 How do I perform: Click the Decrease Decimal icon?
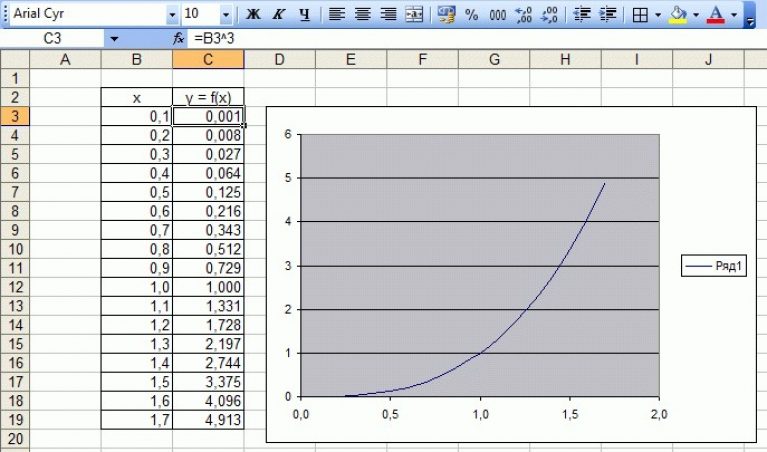(x=547, y=15)
